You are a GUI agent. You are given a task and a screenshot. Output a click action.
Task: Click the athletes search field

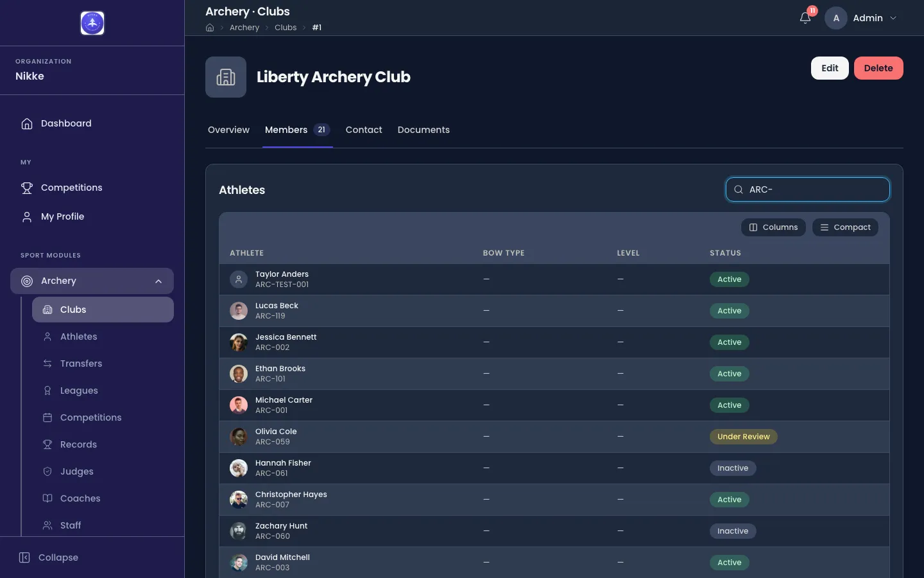click(808, 189)
